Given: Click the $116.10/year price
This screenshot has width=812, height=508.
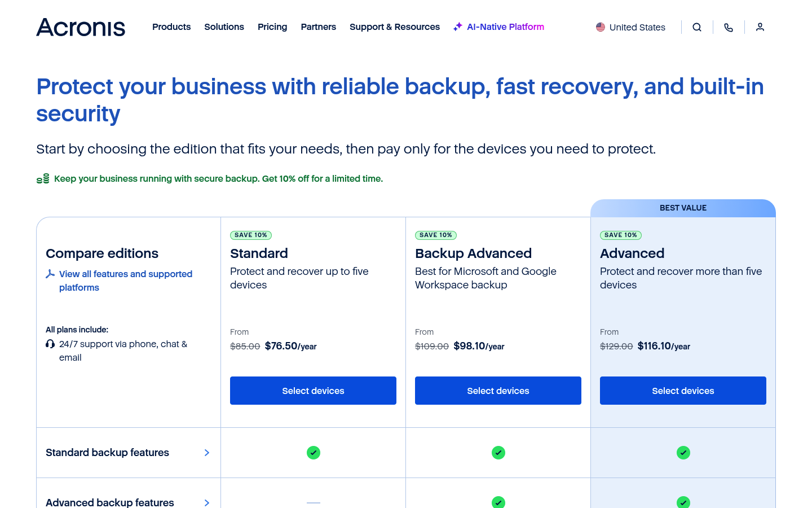Looking at the screenshot, I should click(664, 346).
